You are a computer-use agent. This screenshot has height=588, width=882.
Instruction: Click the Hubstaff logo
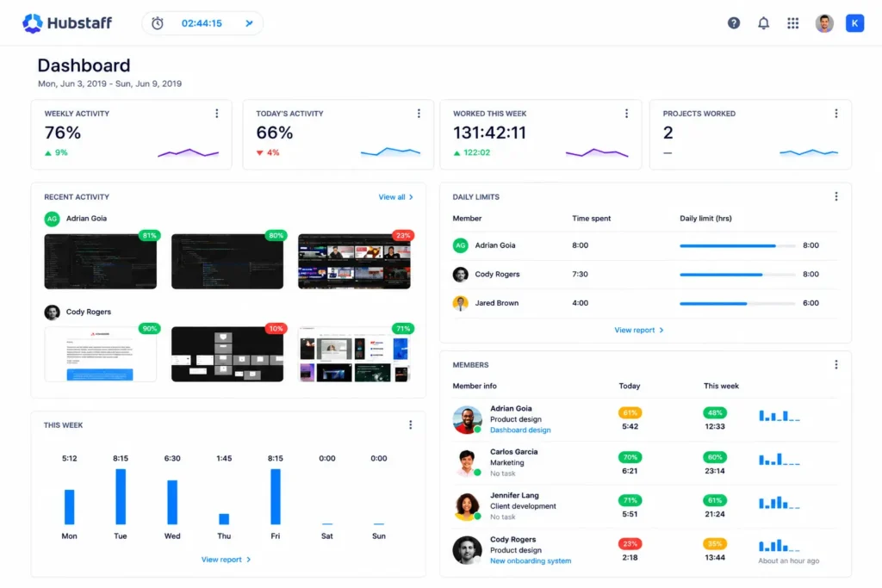[x=67, y=23]
